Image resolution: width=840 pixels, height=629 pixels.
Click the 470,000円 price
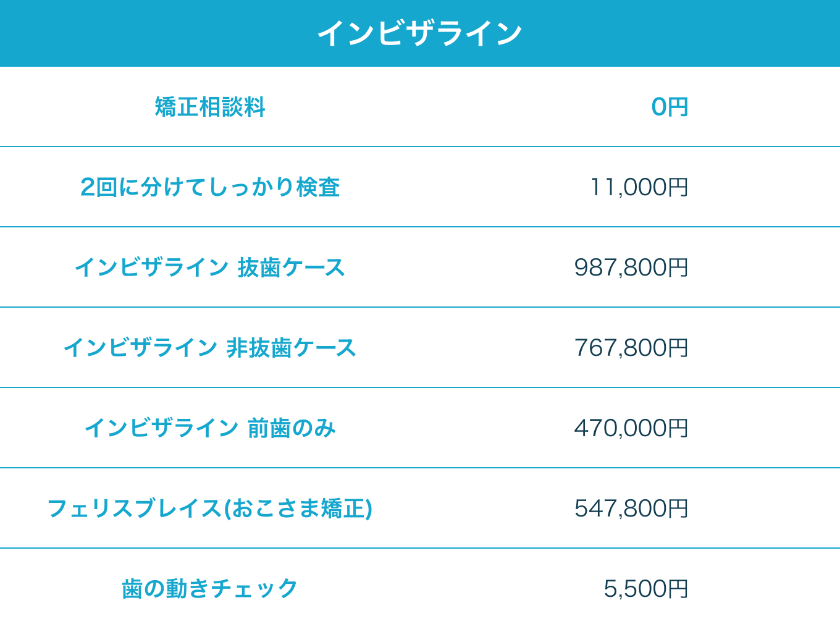[631, 428]
